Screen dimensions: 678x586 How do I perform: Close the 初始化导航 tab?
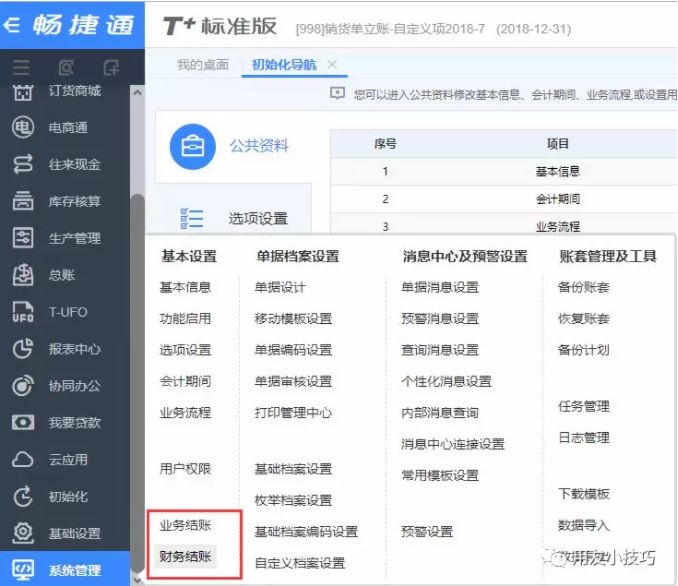[x=332, y=65]
